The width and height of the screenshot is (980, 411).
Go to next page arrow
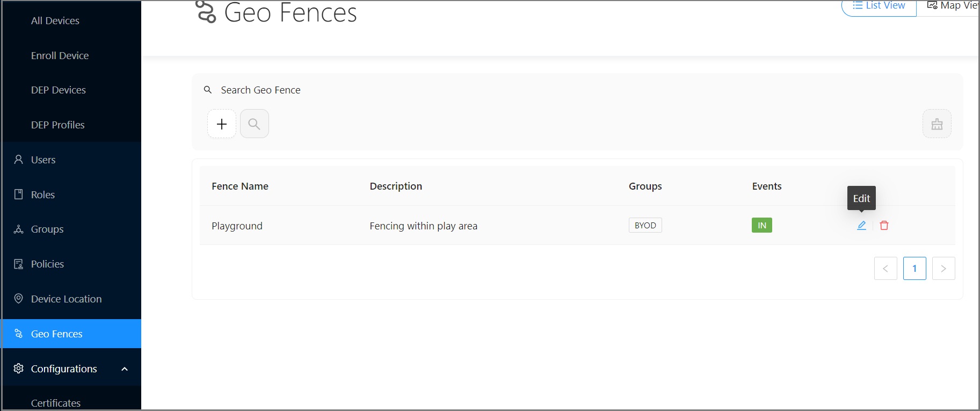point(943,269)
